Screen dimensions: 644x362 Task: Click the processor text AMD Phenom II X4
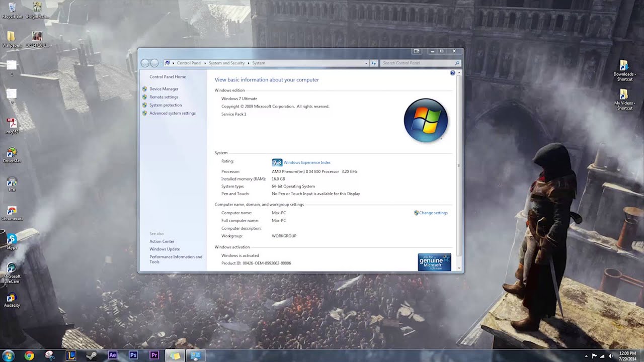tap(314, 171)
